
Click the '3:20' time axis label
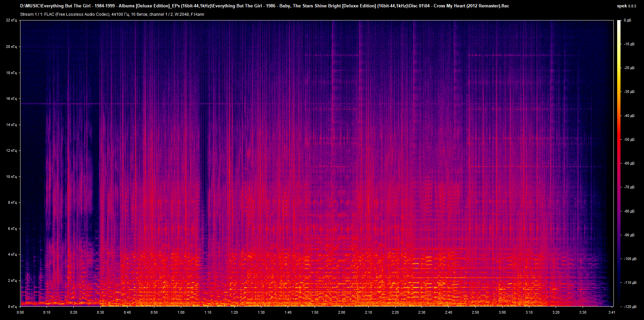556,312
